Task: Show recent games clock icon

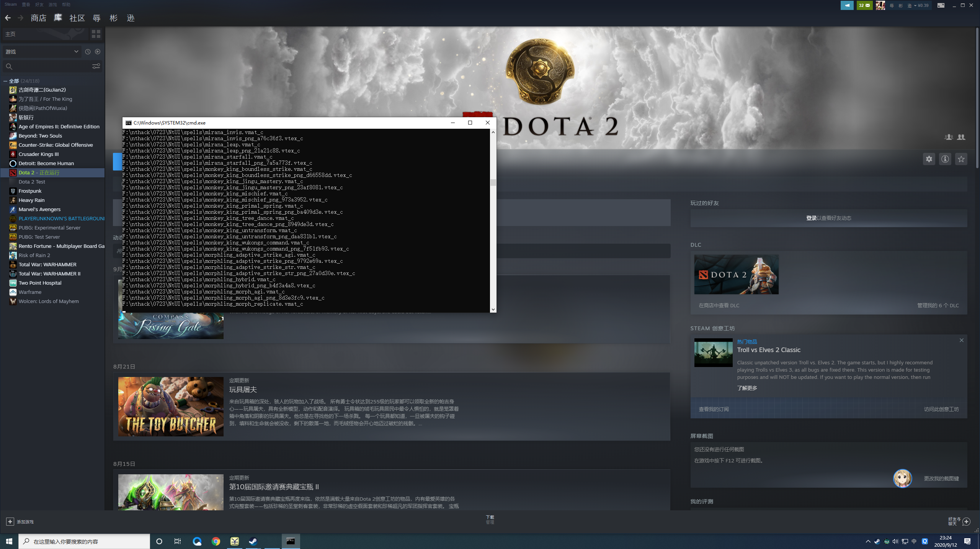Action: coord(88,52)
